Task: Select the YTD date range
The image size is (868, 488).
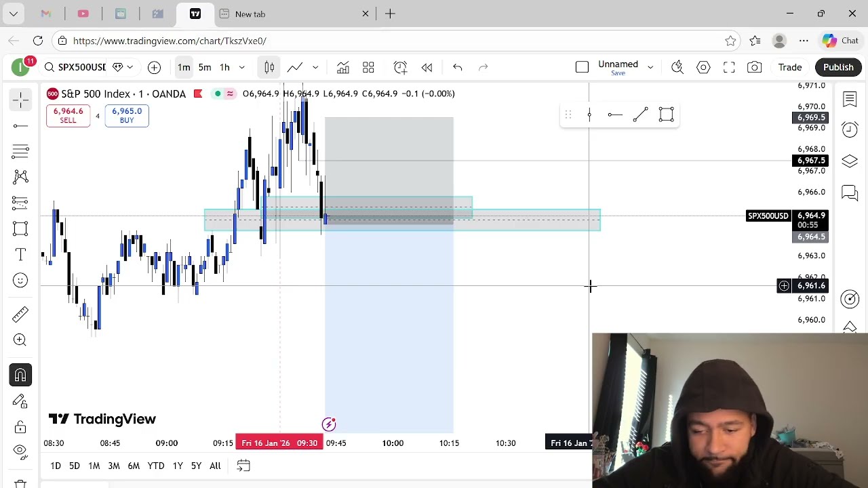Action: (156, 466)
